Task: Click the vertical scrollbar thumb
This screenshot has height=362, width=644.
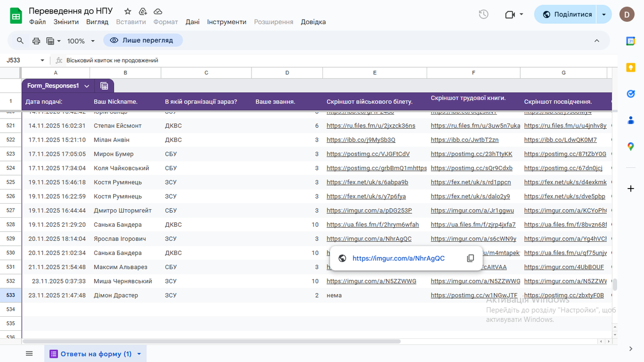Action: click(x=615, y=285)
